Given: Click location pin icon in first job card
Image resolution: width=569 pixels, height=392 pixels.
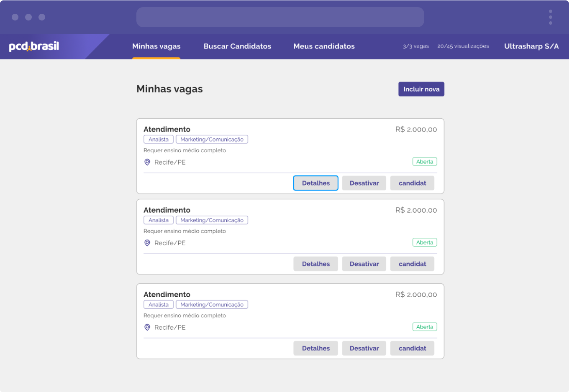Looking at the screenshot, I should pos(147,162).
